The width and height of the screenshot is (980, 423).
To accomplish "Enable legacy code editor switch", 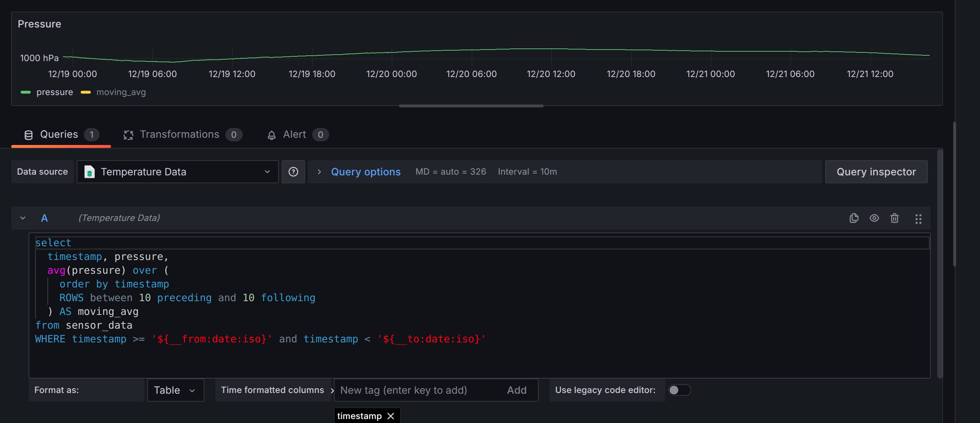I will tap(679, 390).
